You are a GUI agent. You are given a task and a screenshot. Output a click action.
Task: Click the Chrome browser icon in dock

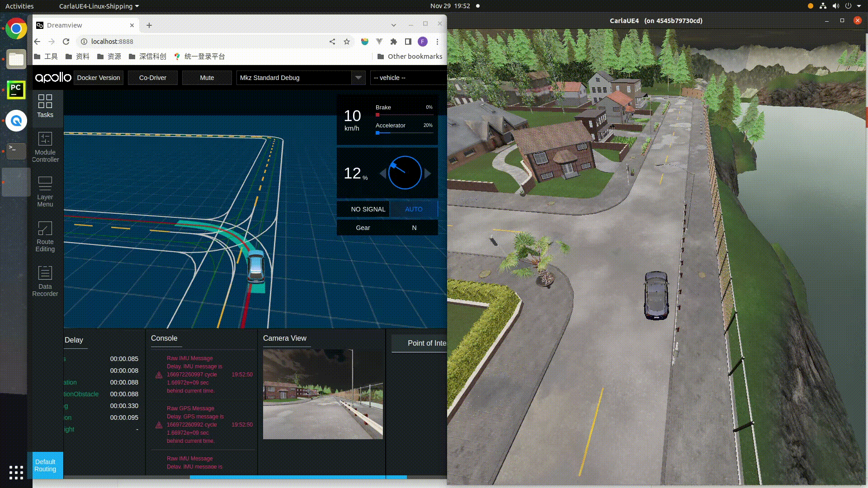(x=16, y=28)
